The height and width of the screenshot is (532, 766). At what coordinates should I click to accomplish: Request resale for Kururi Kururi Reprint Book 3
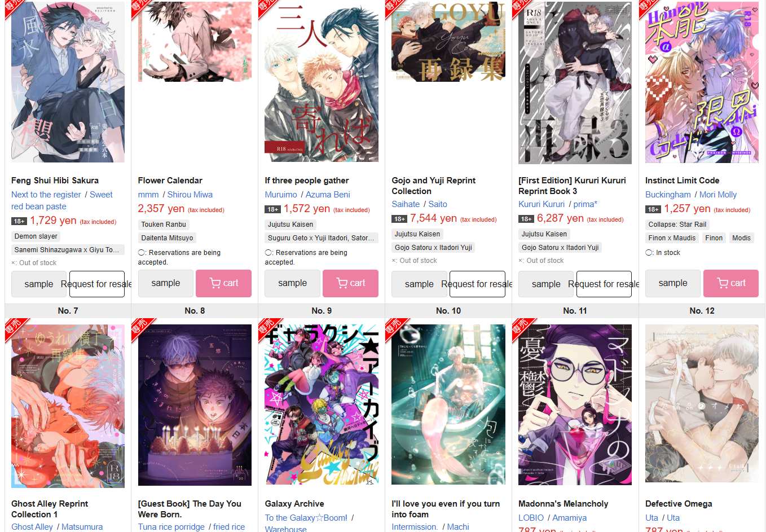(x=604, y=284)
